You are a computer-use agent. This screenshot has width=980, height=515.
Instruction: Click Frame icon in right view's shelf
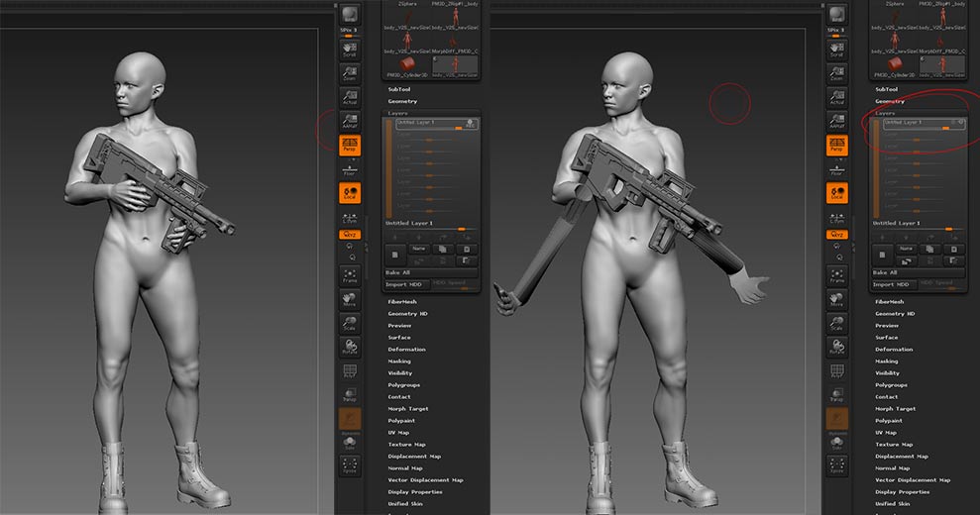pyautogui.click(x=837, y=275)
